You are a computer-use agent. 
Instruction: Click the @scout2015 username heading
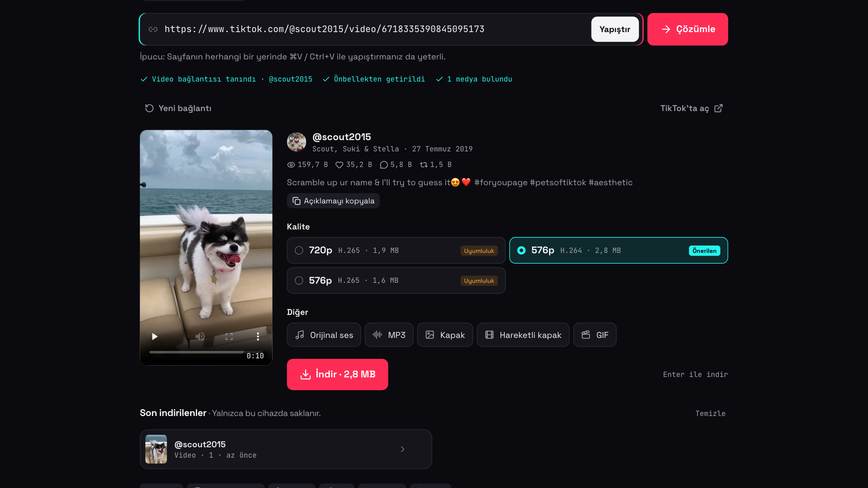pos(342,137)
